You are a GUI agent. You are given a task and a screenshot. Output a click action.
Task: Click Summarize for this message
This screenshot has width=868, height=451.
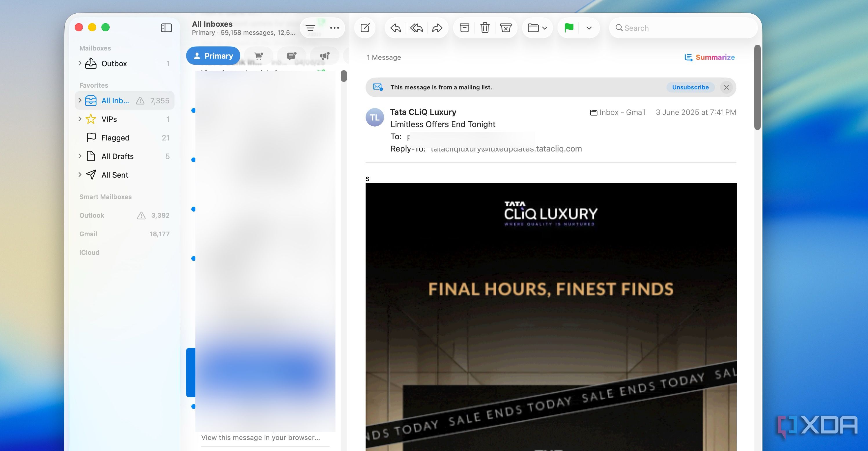coord(710,57)
